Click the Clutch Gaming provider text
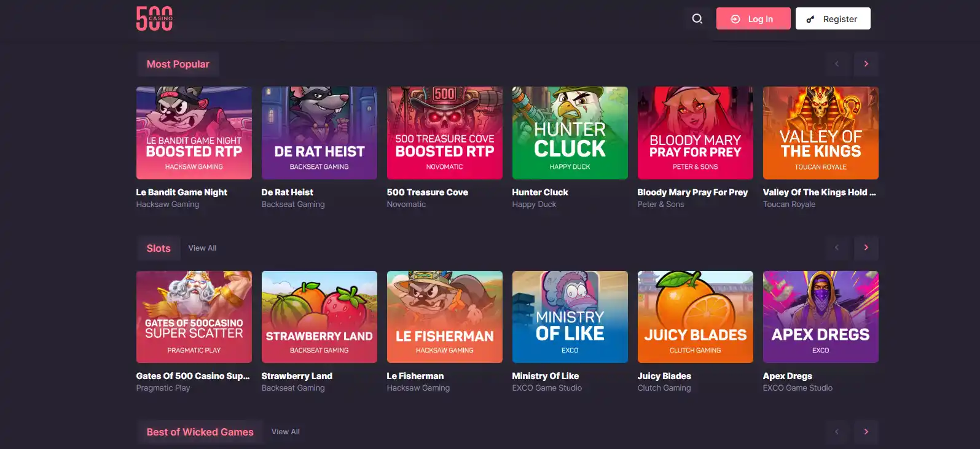The width and height of the screenshot is (980, 449). (664, 388)
